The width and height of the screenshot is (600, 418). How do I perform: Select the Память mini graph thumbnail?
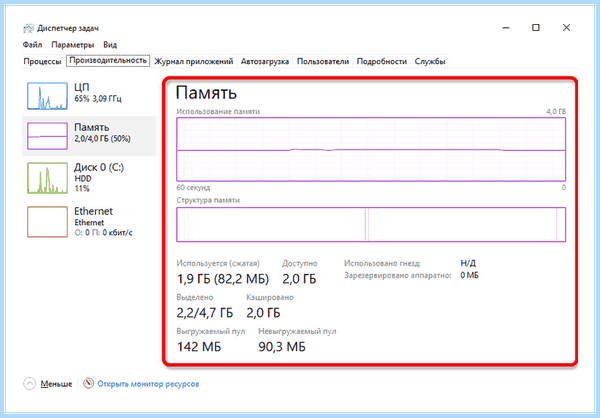pos(47,136)
